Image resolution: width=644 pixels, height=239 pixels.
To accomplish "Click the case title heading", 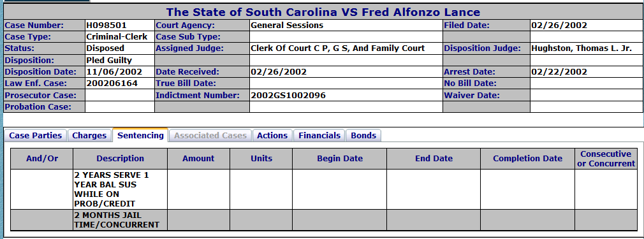I will point(323,12).
